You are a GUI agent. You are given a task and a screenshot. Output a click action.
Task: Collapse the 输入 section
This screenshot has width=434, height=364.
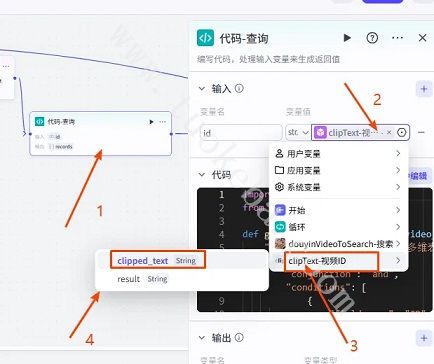tap(202, 89)
